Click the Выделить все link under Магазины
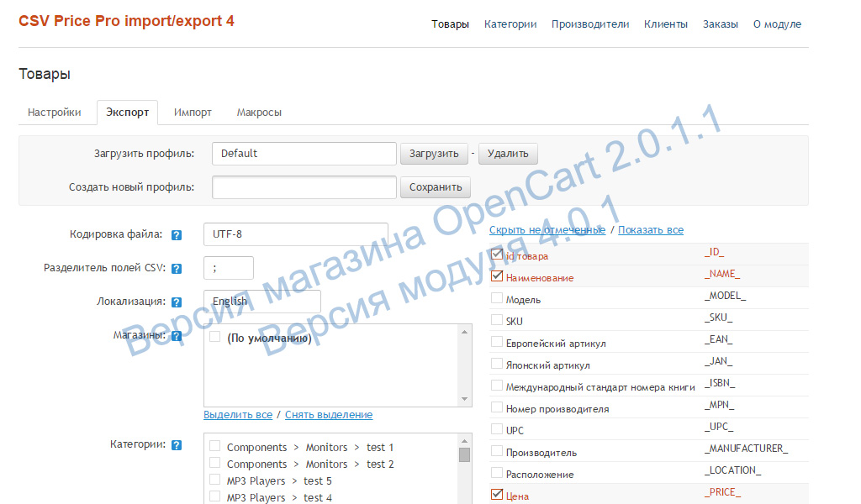This screenshot has height=504, width=861. 238,415
